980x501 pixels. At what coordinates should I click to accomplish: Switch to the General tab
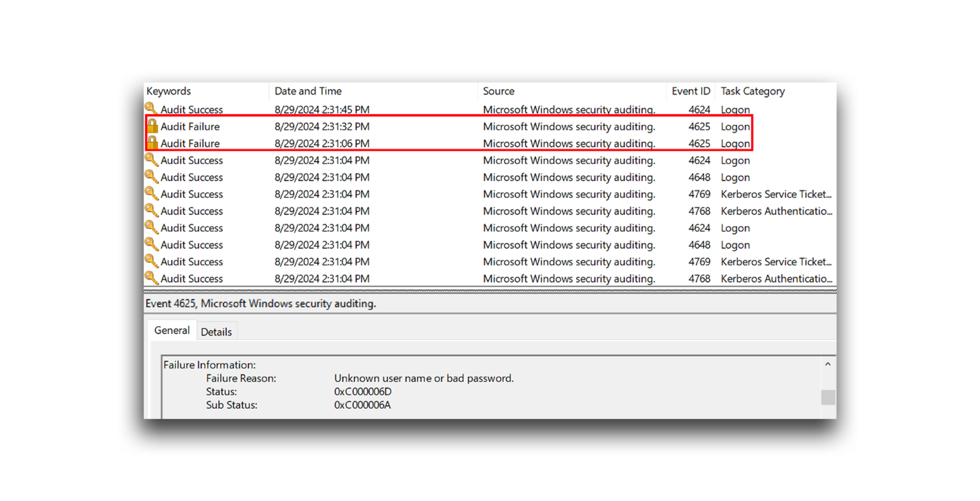pos(171,330)
